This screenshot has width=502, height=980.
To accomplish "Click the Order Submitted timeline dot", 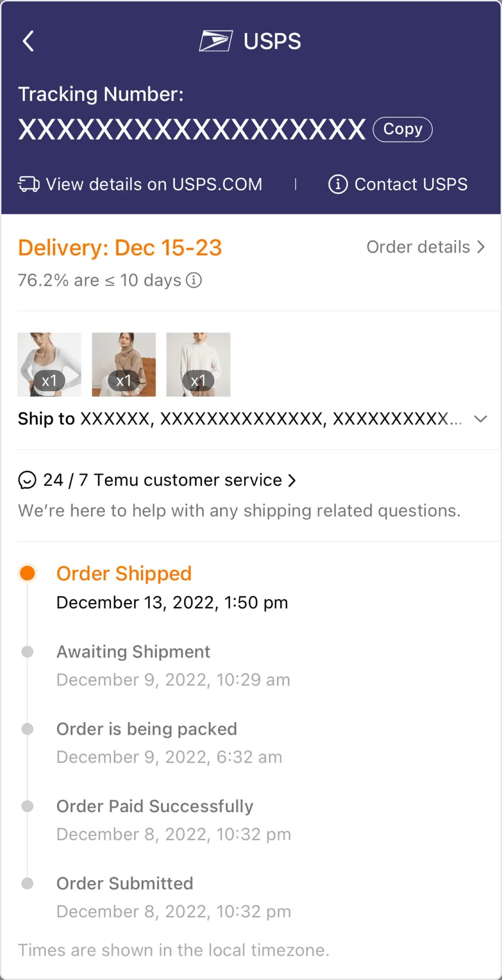I will pos(28,883).
